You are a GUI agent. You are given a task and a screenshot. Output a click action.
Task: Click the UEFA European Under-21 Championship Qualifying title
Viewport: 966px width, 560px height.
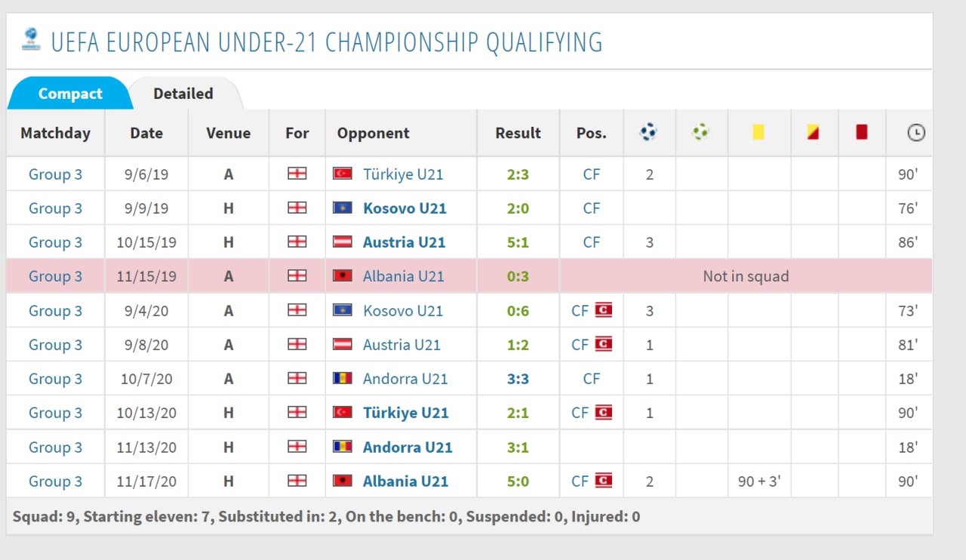(327, 42)
